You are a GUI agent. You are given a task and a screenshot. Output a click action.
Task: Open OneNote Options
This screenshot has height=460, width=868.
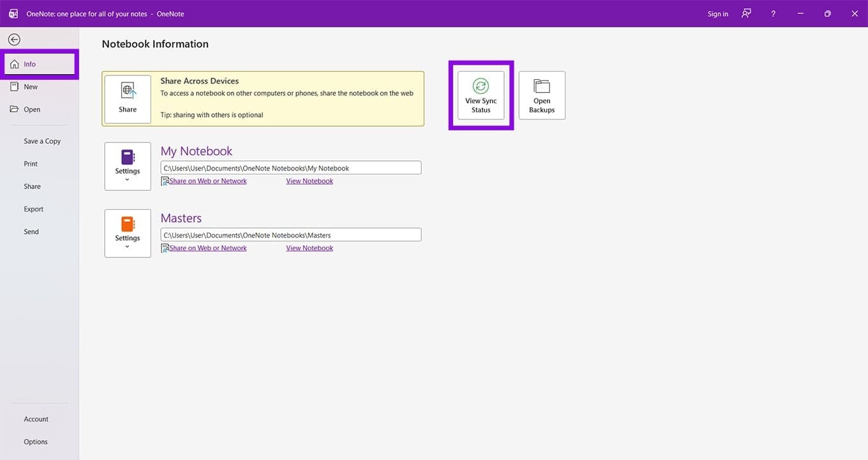click(x=36, y=441)
